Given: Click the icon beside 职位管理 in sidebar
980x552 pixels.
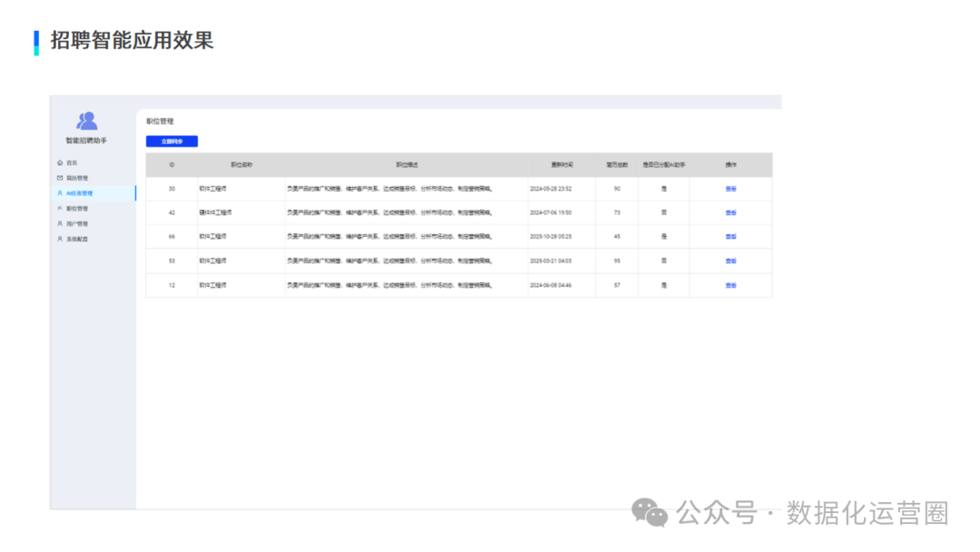Looking at the screenshot, I should coord(60,208).
